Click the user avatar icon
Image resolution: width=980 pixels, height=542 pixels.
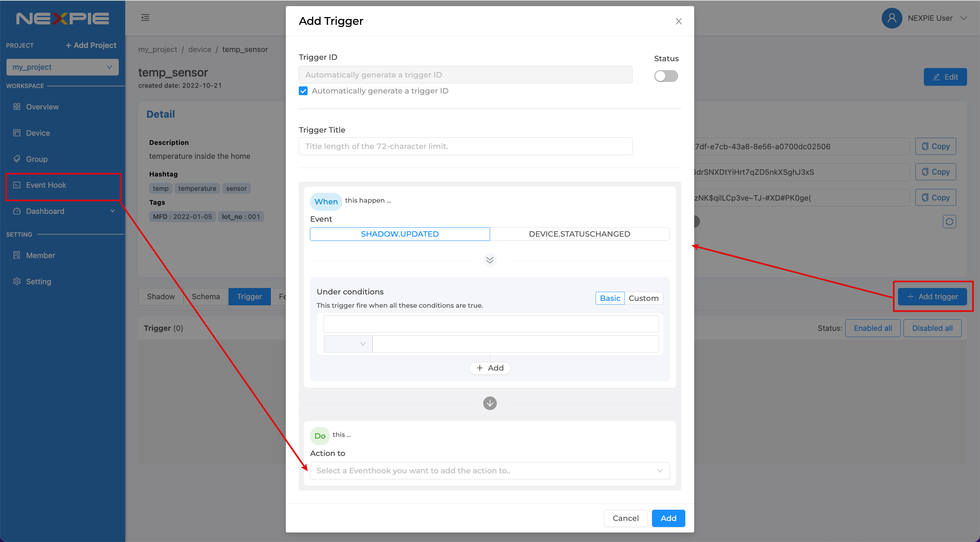pyautogui.click(x=892, y=18)
